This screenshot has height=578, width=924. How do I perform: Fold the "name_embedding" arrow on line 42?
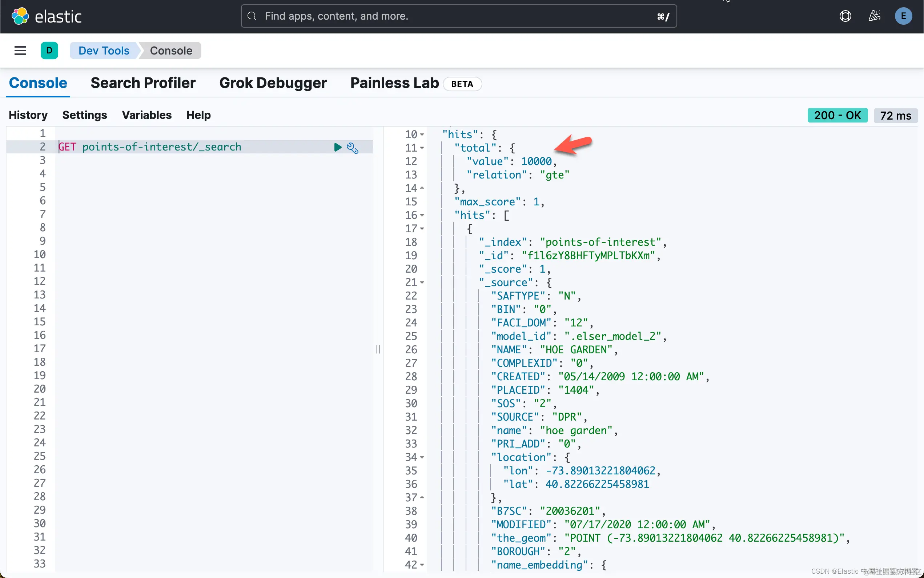tap(422, 565)
